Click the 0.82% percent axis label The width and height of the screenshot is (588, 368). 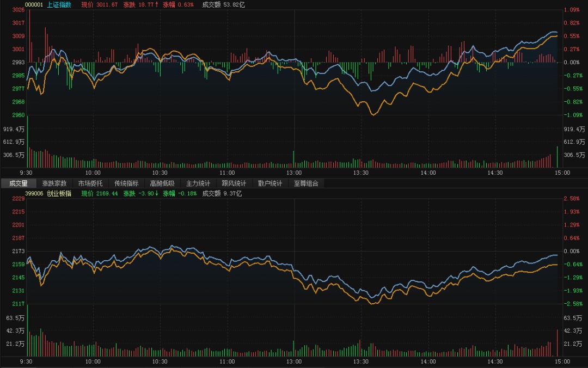pyautogui.click(x=572, y=23)
